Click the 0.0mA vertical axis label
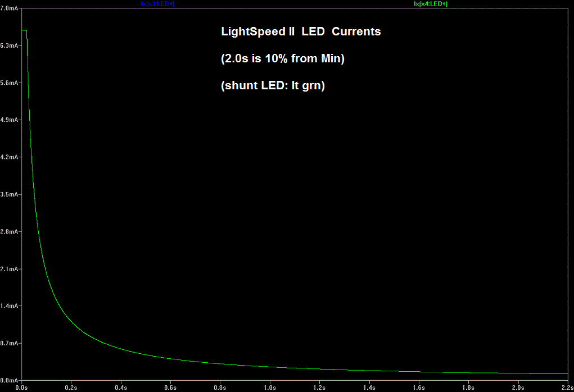This screenshot has width=574, height=392. pyautogui.click(x=9, y=380)
